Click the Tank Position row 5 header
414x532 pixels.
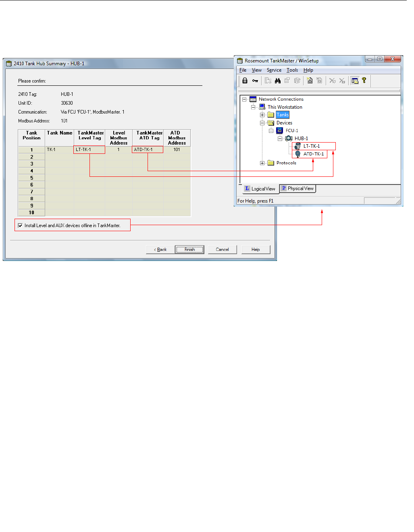tap(31, 178)
